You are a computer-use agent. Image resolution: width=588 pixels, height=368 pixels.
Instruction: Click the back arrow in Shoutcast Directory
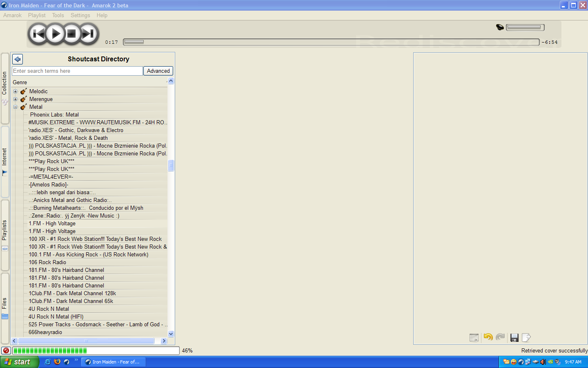pyautogui.click(x=18, y=59)
